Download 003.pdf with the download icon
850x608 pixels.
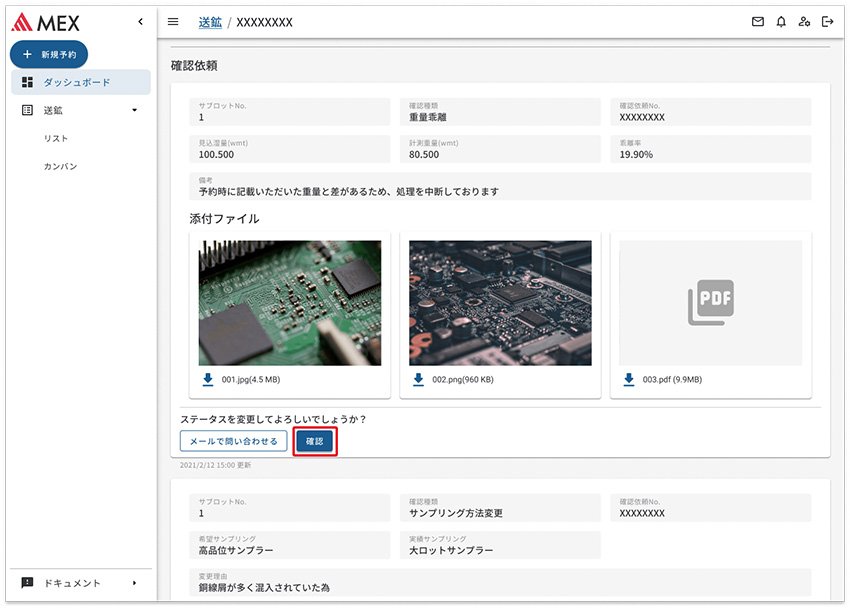click(629, 379)
